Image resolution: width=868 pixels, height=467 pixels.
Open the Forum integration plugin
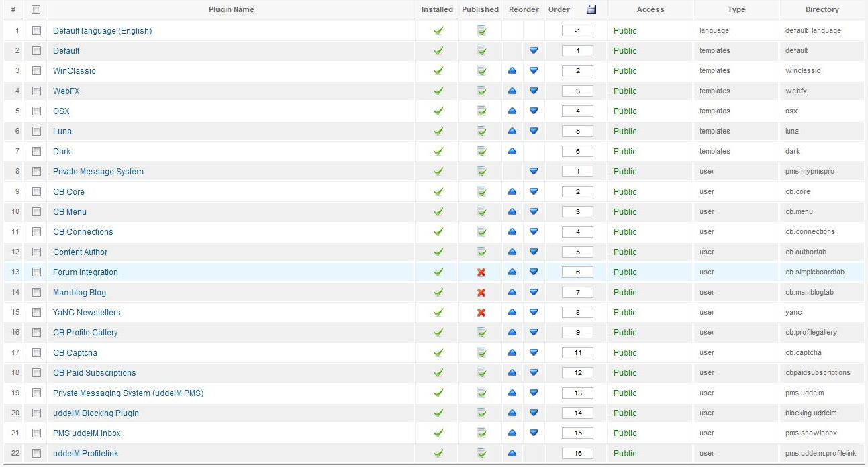click(86, 272)
